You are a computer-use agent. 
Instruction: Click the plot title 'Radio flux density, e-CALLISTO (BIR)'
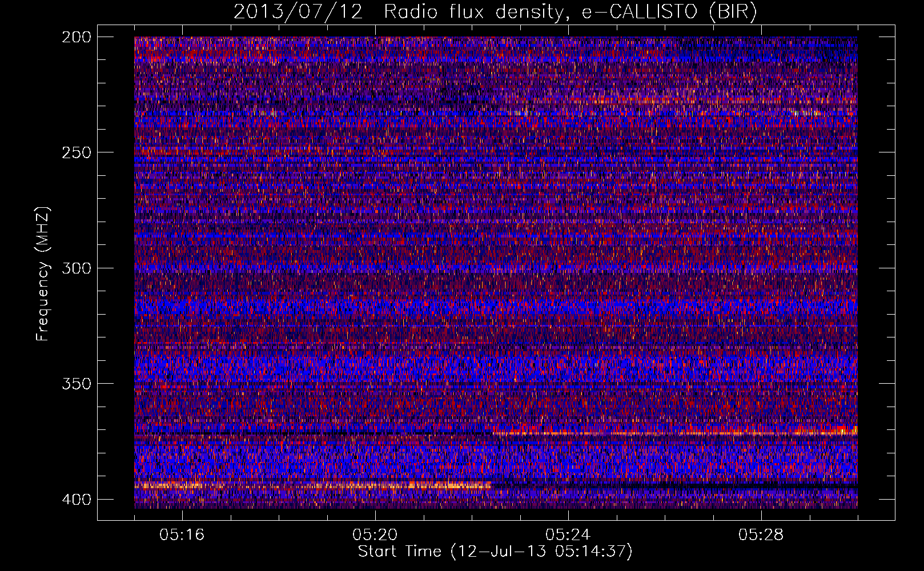click(x=570, y=12)
